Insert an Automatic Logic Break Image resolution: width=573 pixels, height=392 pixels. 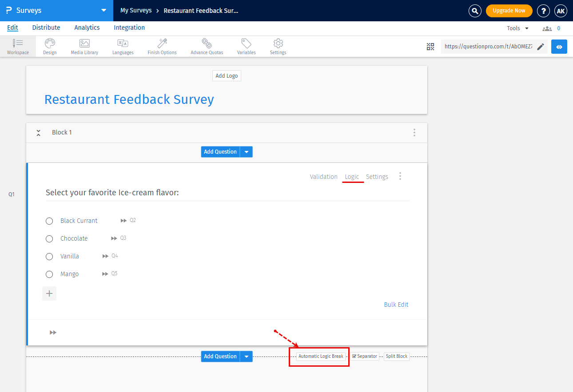tap(320, 356)
